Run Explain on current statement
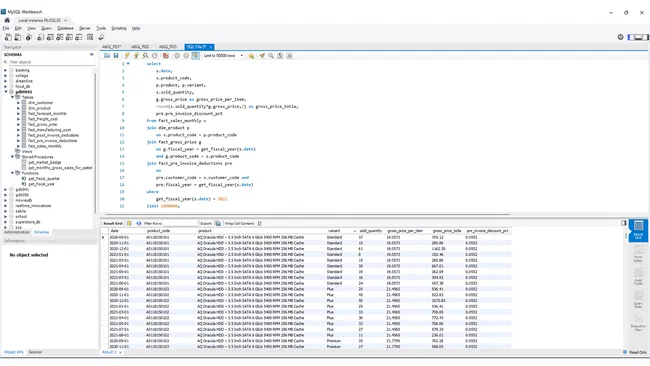This screenshot has width=650, height=366. (x=146, y=56)
